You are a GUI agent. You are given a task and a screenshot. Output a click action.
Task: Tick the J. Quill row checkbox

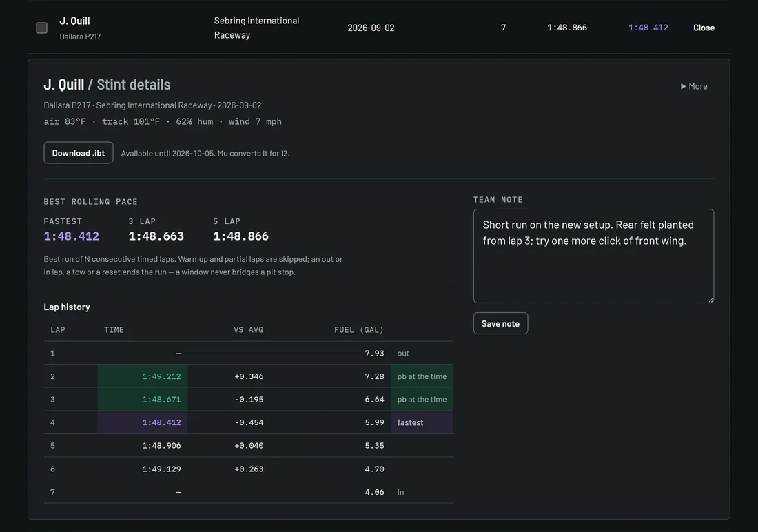[41, 28]
